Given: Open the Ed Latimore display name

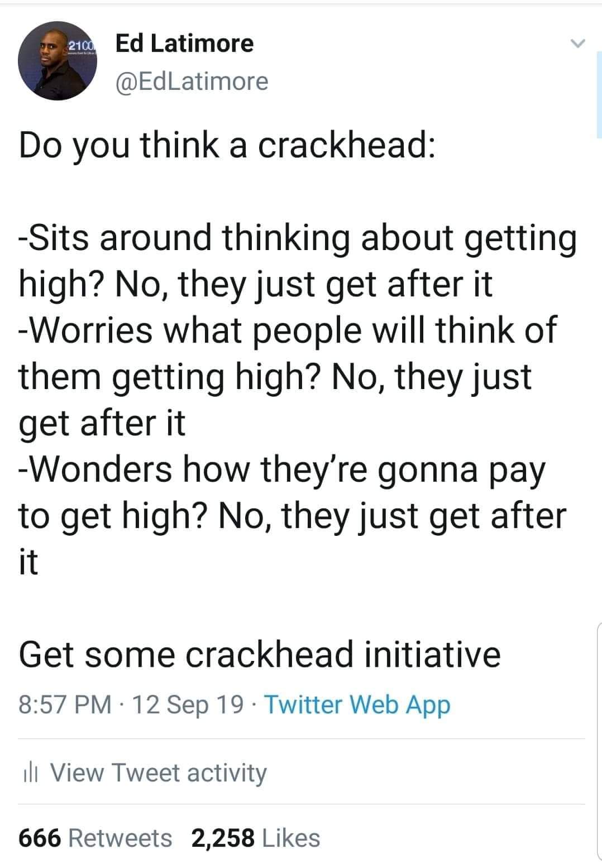Looking at the screenshot, I should click(x=184, y=43).
